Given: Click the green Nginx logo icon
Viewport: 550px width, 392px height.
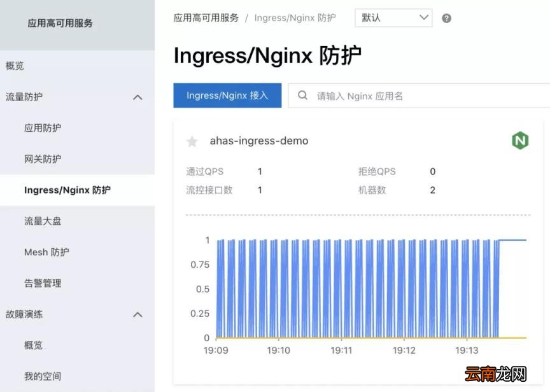Looking at the screenshot, I should [520, 141].
